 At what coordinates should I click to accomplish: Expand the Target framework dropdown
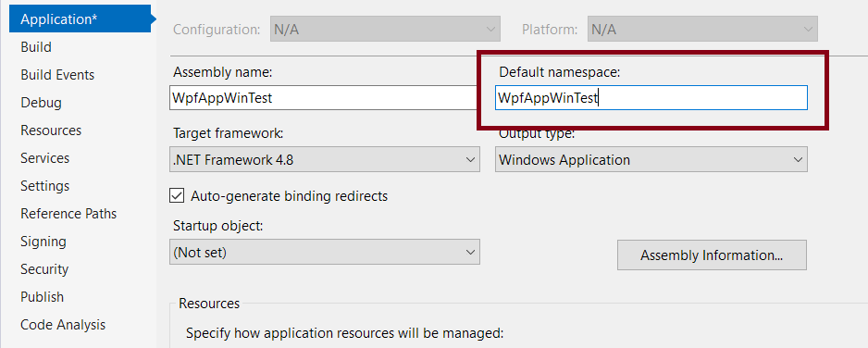[325, 160]
